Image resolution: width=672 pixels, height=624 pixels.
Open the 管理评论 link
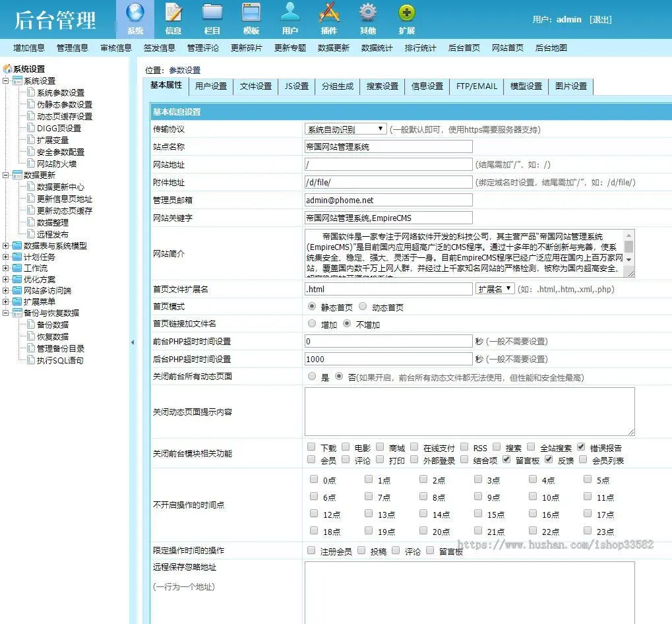[x=202, y=47]
